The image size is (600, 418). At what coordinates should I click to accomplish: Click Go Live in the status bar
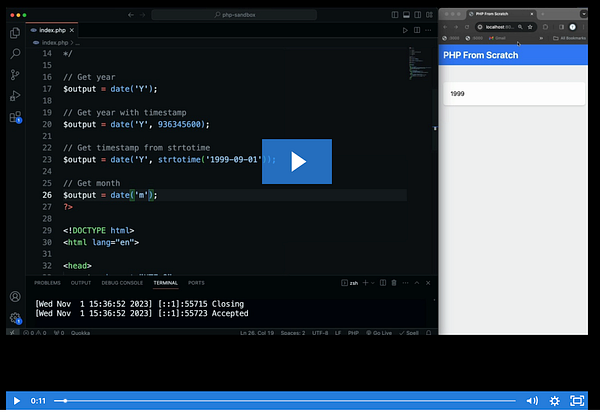click(x=379, y=333)
